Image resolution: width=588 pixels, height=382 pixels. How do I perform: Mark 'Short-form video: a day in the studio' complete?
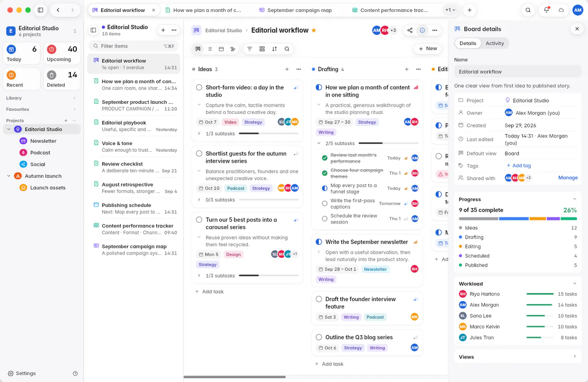click(x=199, y=87)
